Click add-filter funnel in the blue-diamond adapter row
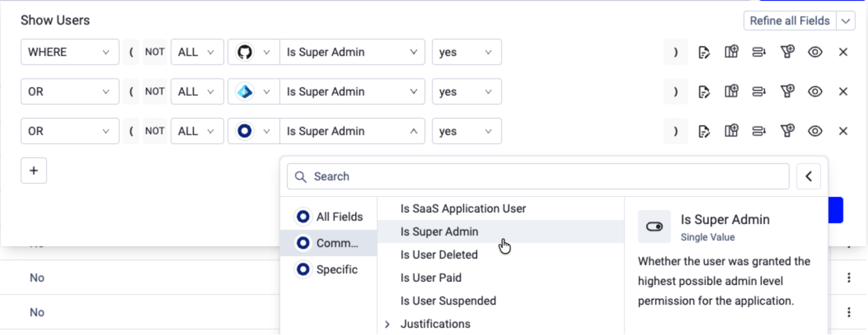The width and height of the screenshot is (868, 335). tap(787, 92)
